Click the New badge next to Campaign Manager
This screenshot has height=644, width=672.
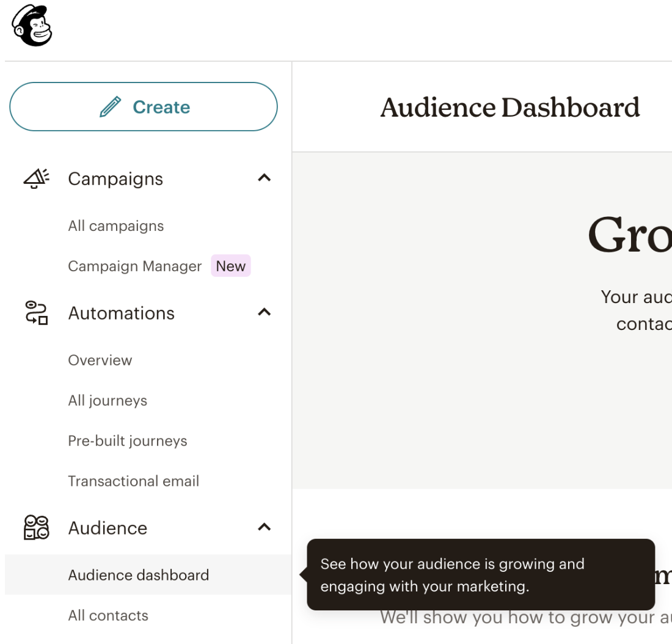click(231, 265)
